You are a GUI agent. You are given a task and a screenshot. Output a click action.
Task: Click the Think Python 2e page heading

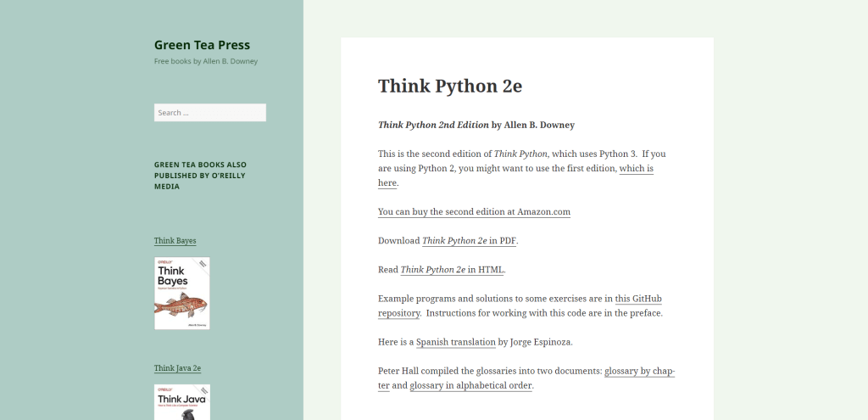(449, 86)
